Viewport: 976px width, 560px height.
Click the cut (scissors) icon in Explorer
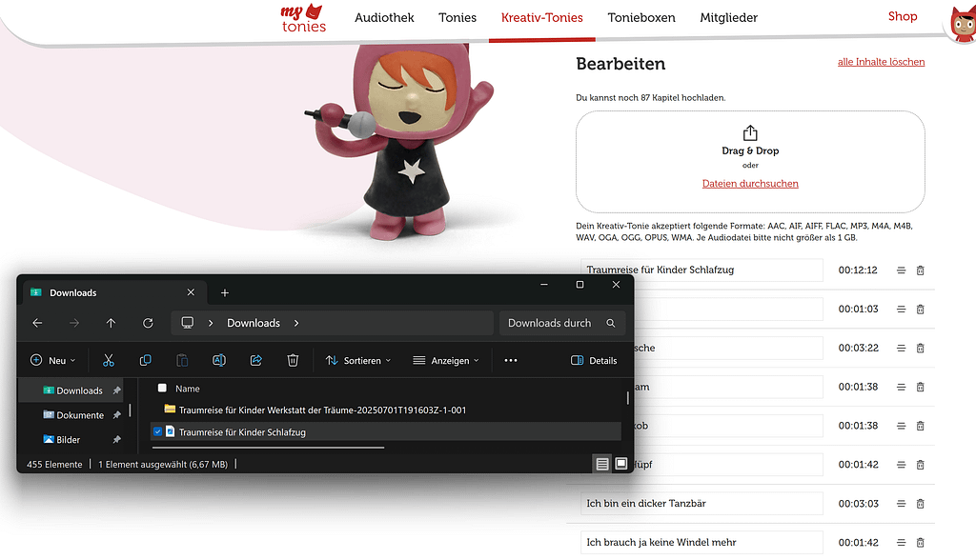(108, 361)
